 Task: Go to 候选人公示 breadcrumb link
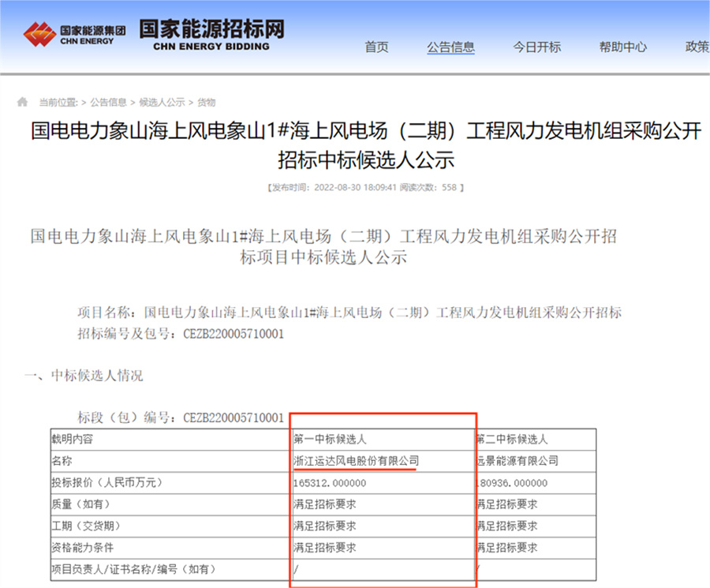tap(162, 103)
